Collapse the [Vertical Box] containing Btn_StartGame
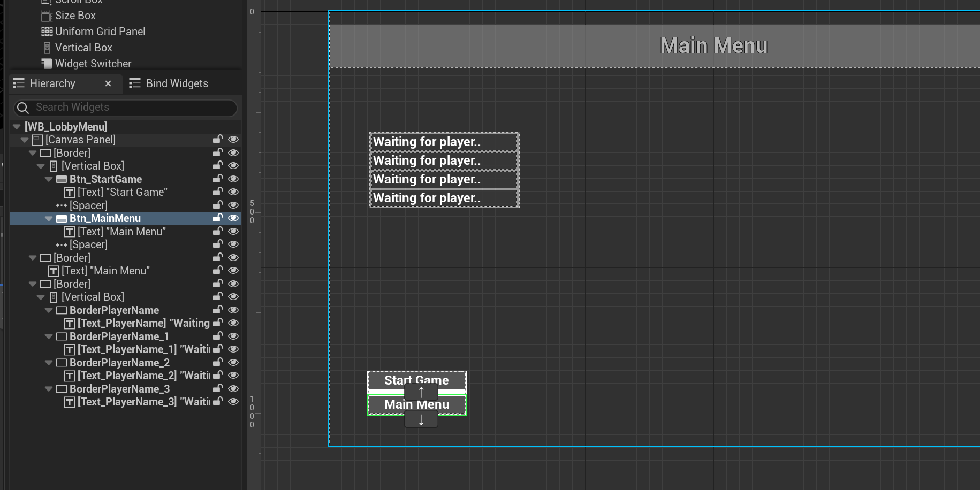Image resolution: width=980 pixels, height=490 pixels. (41, 166)
